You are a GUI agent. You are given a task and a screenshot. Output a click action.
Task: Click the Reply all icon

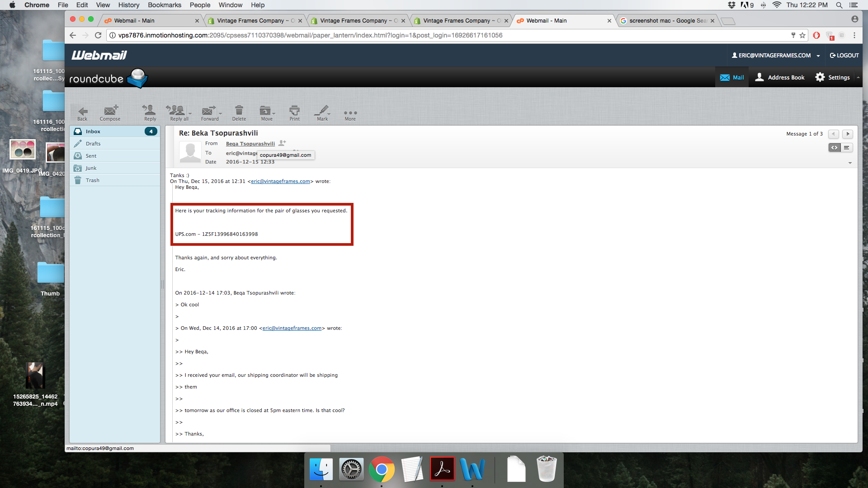[x=177, y=113]
